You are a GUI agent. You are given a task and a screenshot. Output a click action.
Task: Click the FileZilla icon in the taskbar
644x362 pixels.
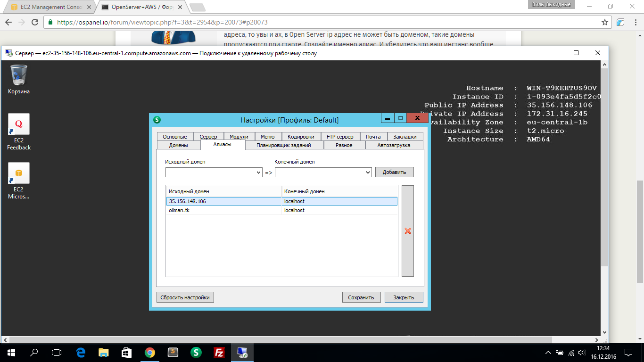point(219,352)
